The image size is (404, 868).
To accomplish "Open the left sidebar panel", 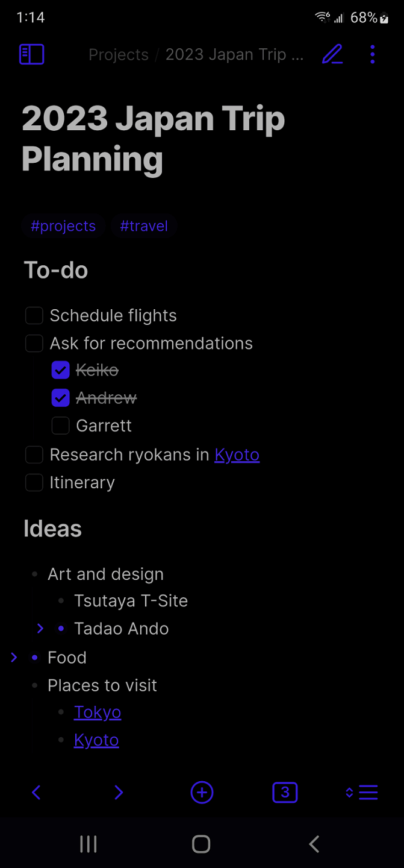I will tap(31, 54).
